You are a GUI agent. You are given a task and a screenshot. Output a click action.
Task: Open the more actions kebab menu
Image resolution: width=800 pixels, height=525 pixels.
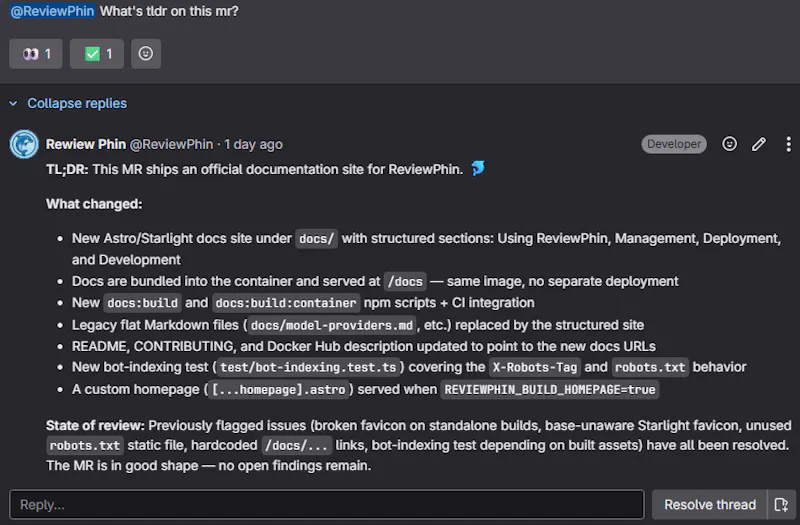click(x=788, y=144)
